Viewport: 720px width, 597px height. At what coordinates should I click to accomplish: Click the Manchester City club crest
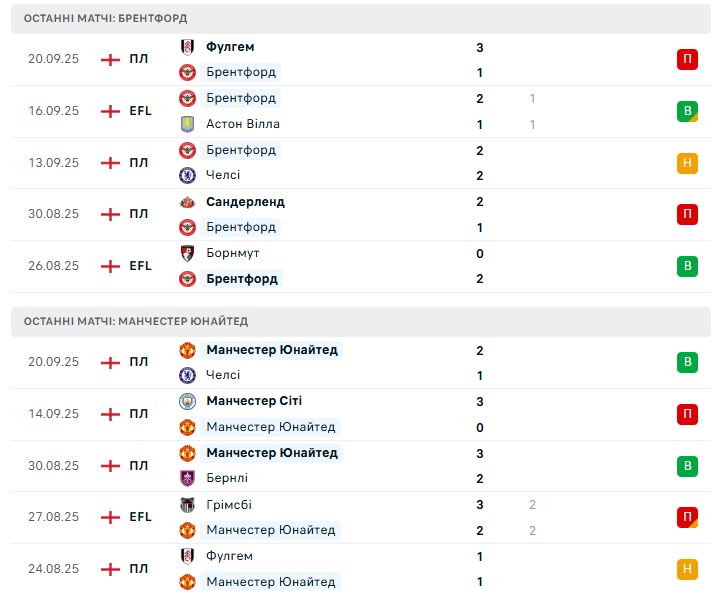pos(187,401)
